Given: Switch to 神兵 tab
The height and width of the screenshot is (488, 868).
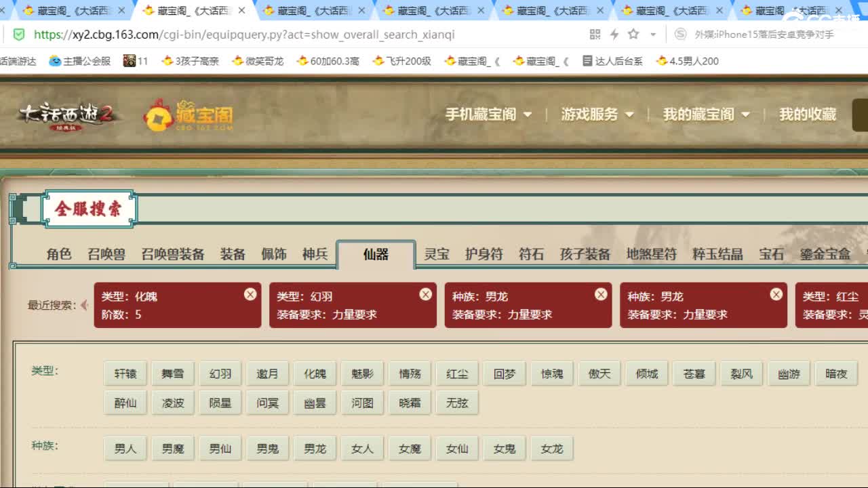Looking at the screenshot, I should (x=315, y=254).
